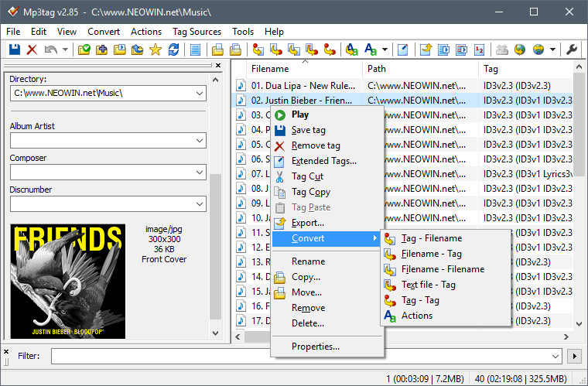Select Filename - Tag in the Convert submenu

click(x=446, y=254)
